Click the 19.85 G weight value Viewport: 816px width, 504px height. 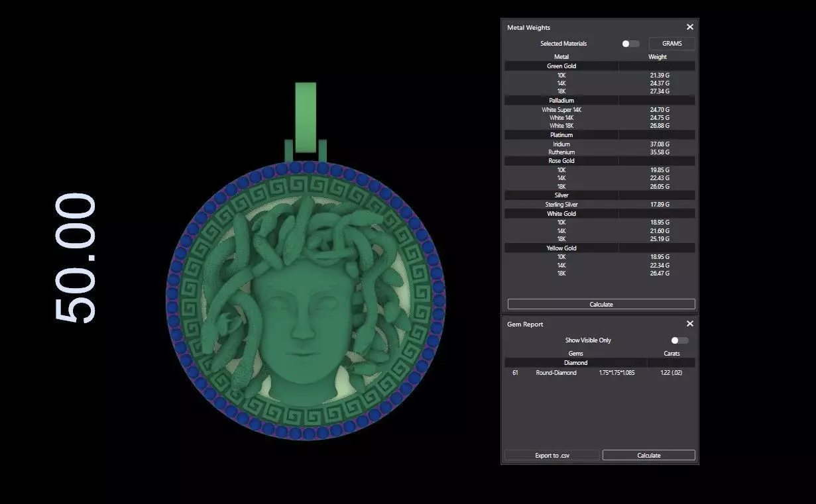click(660, 170)
